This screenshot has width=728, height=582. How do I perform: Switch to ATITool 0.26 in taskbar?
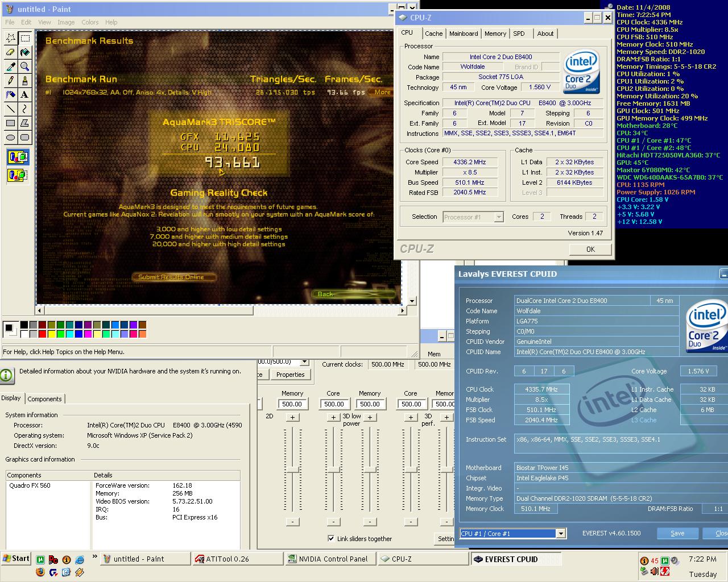coord(237,559)
